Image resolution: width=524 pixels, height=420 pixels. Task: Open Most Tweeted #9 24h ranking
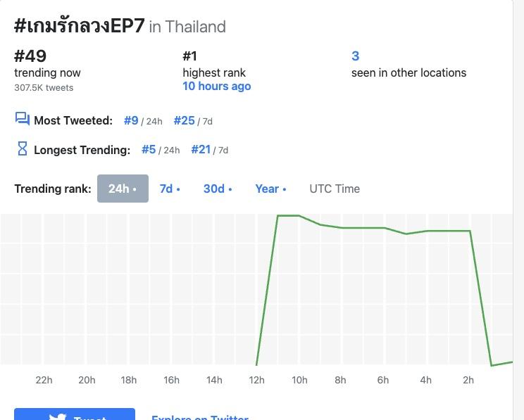[131, 120]
